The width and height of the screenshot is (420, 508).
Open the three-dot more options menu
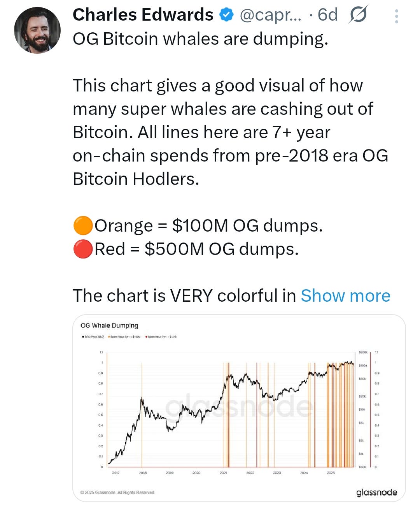396,16
